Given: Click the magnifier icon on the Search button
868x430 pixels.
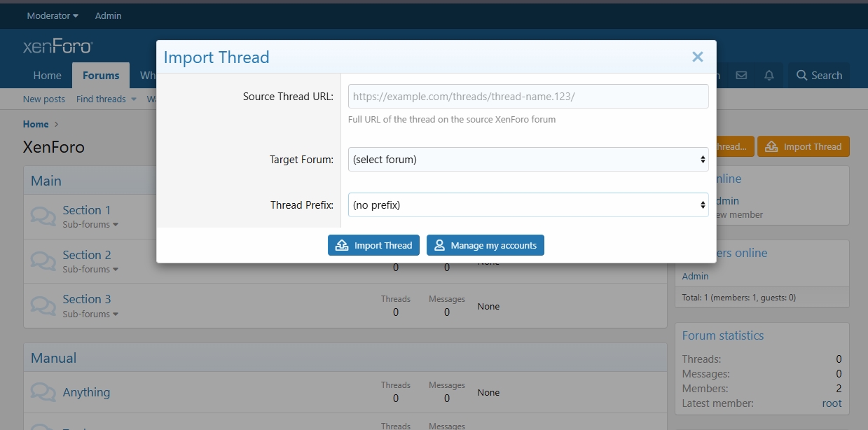Looking at the screenshot, I should (801, 76).
